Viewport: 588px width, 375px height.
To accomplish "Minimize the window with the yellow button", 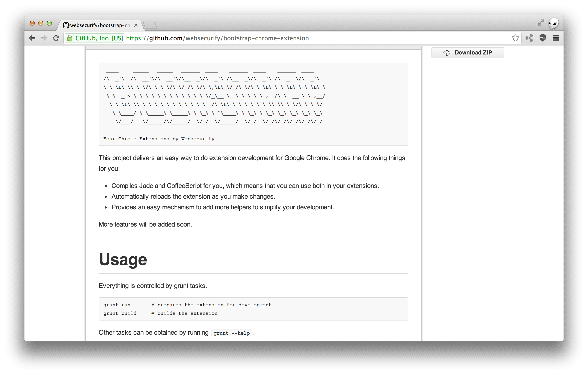I will [x=41, y=23].
